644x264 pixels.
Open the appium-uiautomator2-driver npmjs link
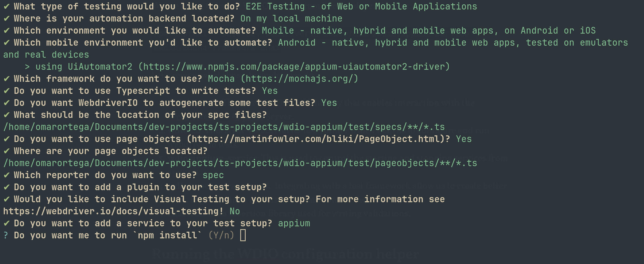coord(294,67)
